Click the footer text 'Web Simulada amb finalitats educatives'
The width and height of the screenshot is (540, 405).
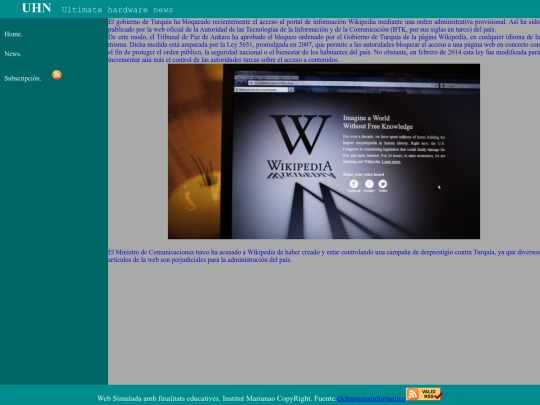tap(158, 398)
